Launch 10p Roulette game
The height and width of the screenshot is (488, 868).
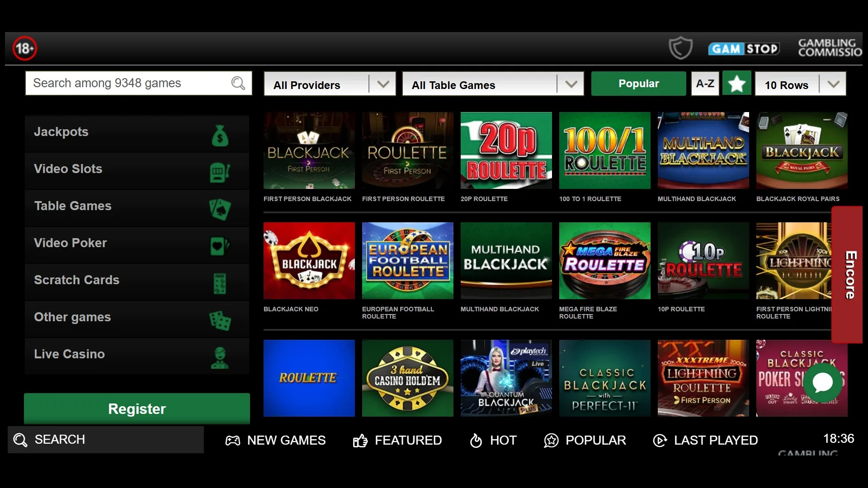(x=703, y=261)
